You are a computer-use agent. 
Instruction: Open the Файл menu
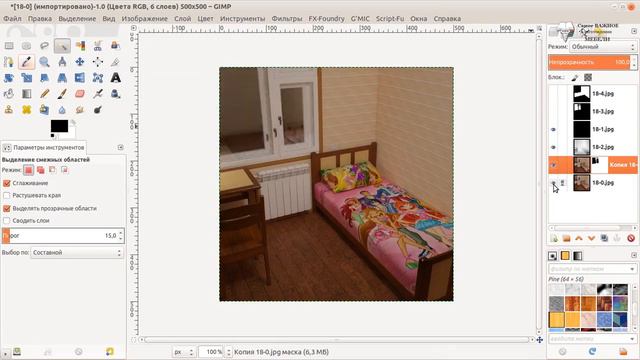click(x=12, y=19)
